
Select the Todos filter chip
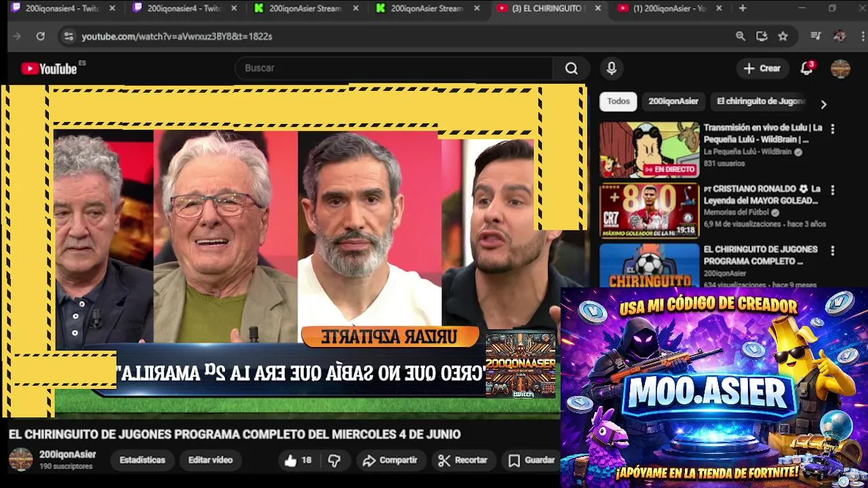coord(618,101)
